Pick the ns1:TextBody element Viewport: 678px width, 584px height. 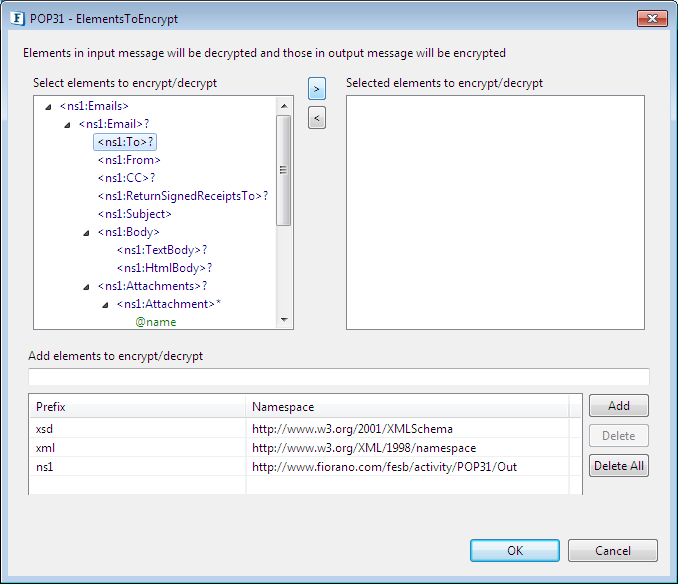click(x=163, y=250)
